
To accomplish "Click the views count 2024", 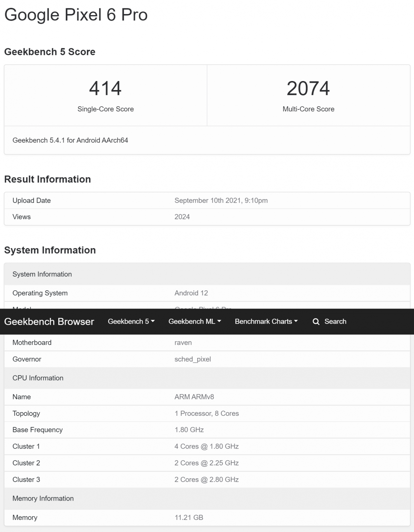I will tap(182, 217).
